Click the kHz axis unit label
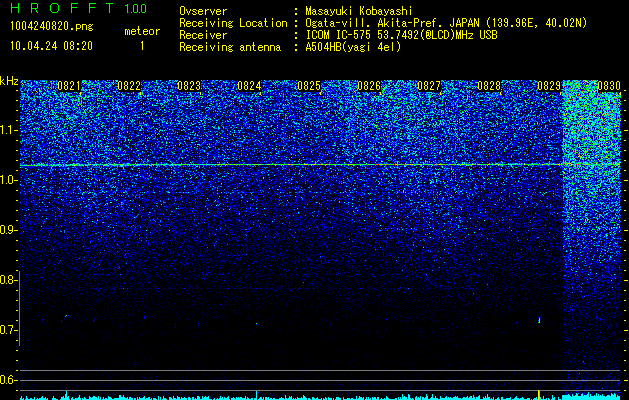Image resolution: width=629 pixels, height=400 pixels. click(9, 81)
